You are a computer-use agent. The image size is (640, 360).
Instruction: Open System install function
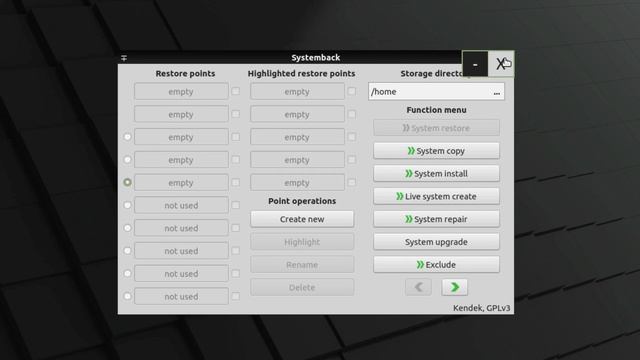(436, 174)
